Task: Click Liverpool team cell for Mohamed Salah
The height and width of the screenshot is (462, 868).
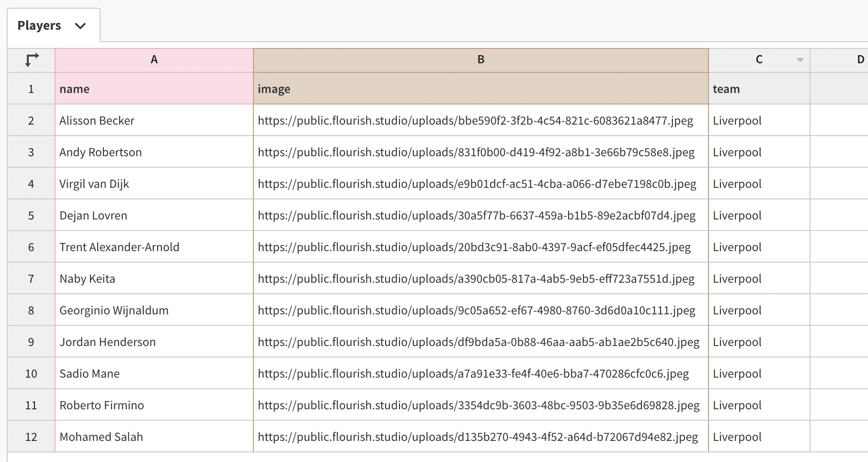Action: [x=759, y=437]
